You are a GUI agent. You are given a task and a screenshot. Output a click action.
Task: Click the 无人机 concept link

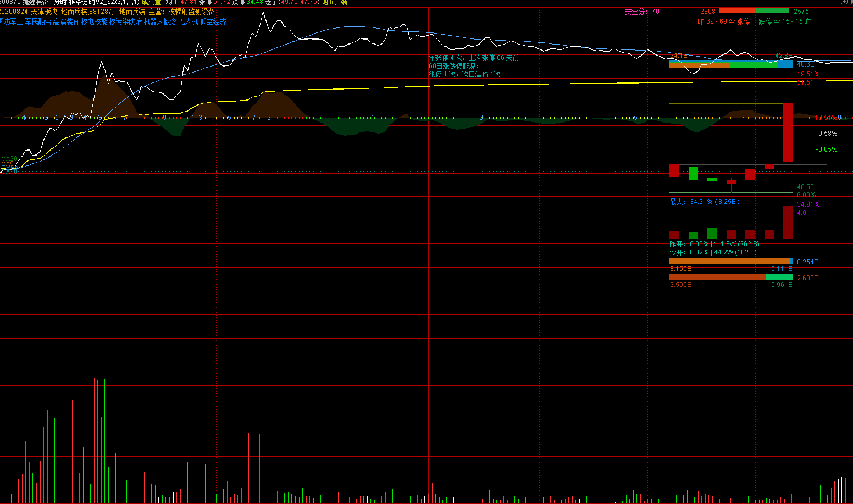188,21
